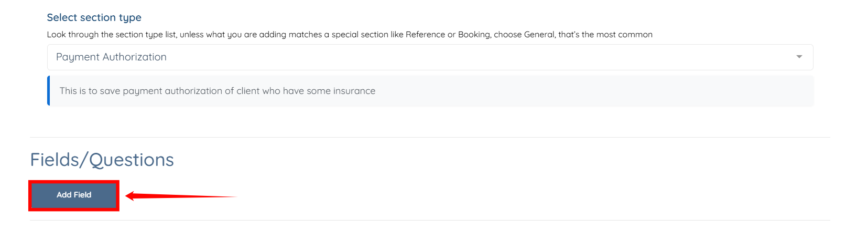868x240 pixels.
Task: Click the Add Field button
Action: click(74, 195)
